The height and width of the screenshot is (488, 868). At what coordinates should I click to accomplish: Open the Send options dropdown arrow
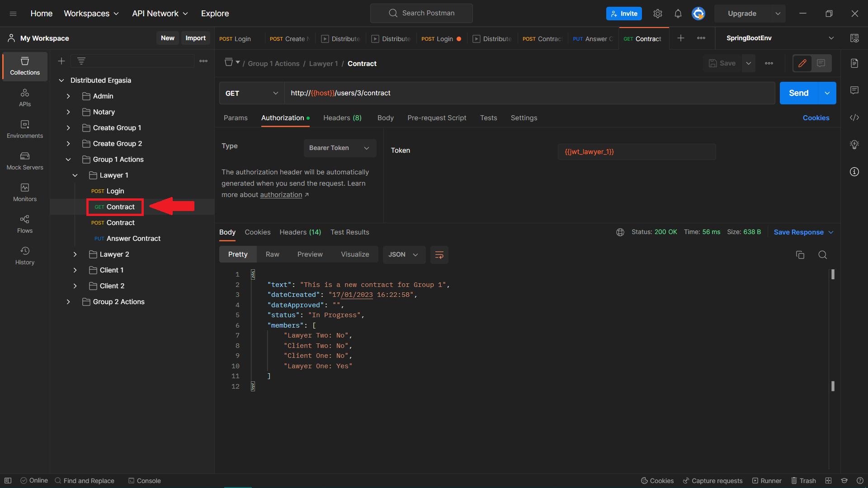827,93
